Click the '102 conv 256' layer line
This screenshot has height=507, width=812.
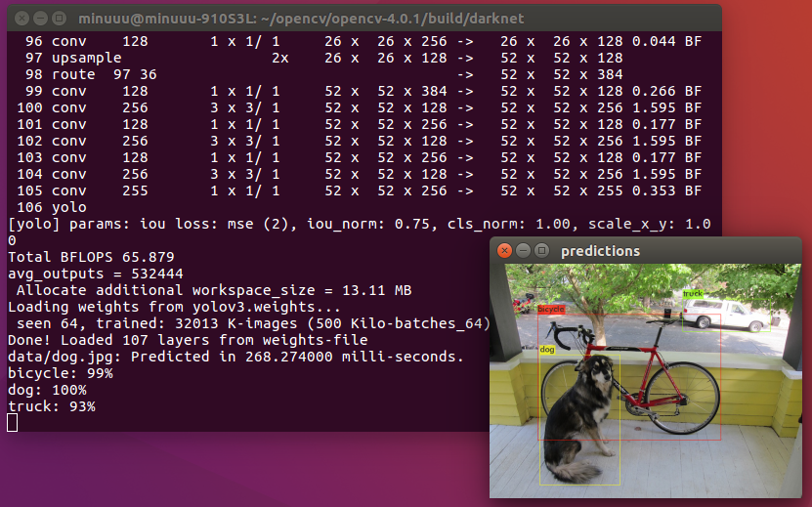(x=360, y=142)
